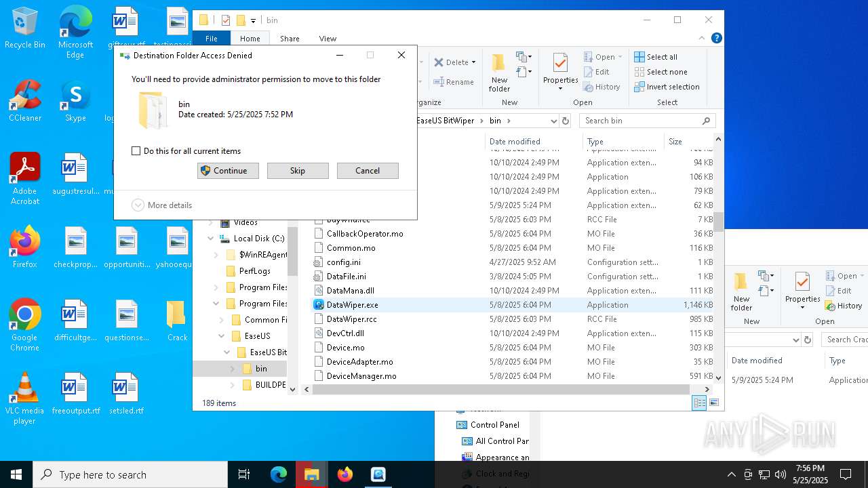The image size is (868, 488).
Task: Expand More details in dialog
Action: click(x=162, y=205)
